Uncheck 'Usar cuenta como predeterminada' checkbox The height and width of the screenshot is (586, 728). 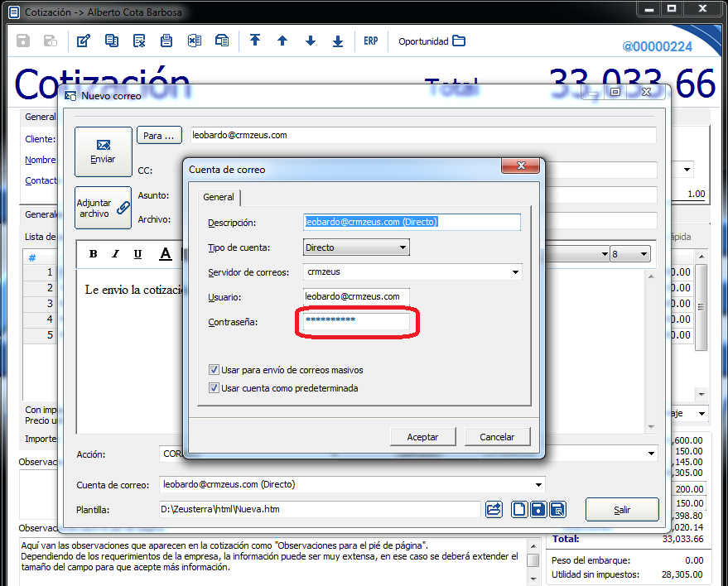pos(215,387)
